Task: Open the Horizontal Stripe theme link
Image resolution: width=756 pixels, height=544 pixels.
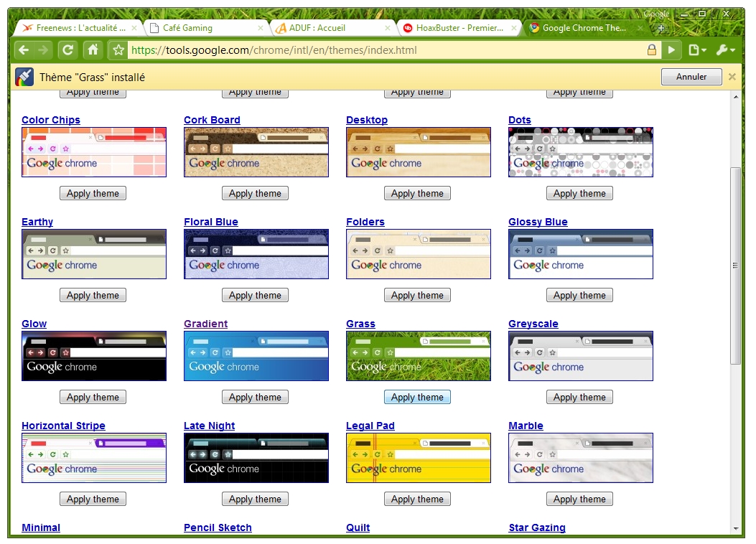Action: tap(63, 426)
